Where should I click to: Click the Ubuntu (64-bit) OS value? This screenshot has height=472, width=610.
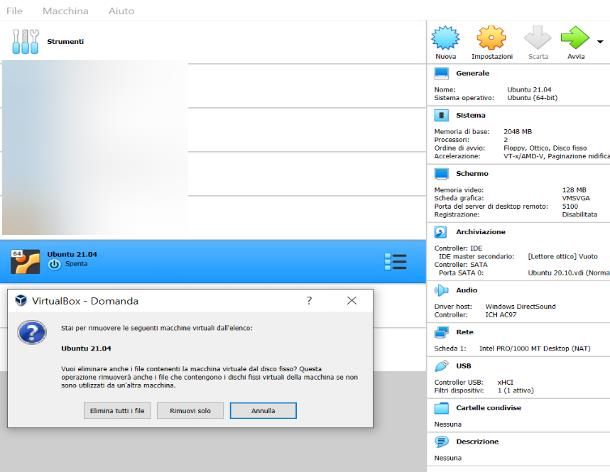click(532, 98)
